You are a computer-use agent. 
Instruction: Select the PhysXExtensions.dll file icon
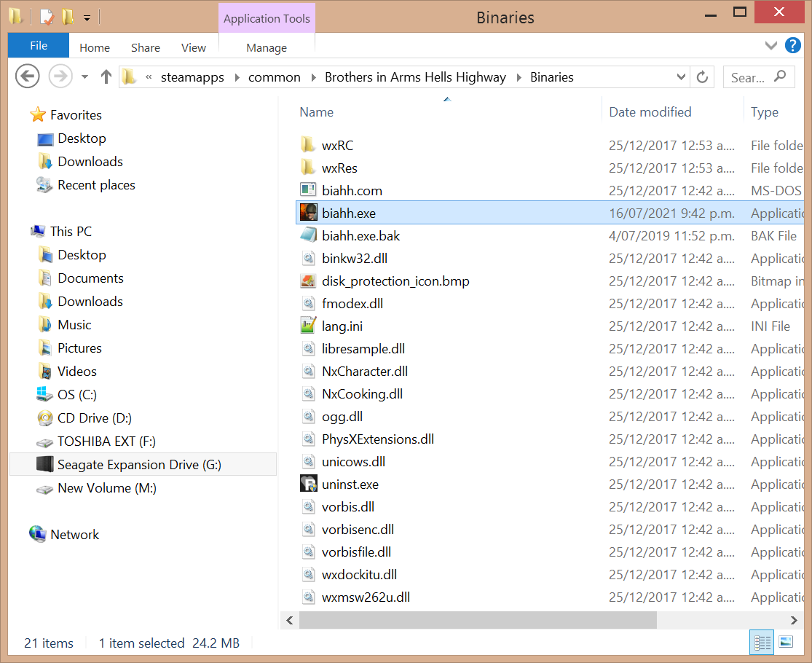(x=308, y=439)
